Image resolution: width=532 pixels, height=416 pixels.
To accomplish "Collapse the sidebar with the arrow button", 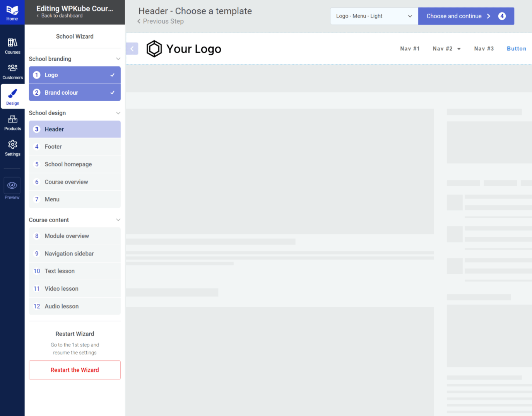I will coord(132,49).
